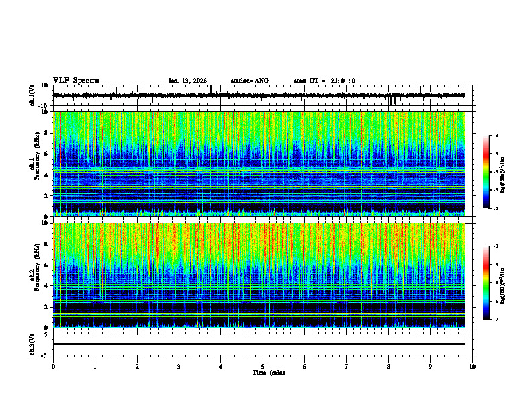Click the ch.2 colorbar log(PSD) unit label

(503, 285)
